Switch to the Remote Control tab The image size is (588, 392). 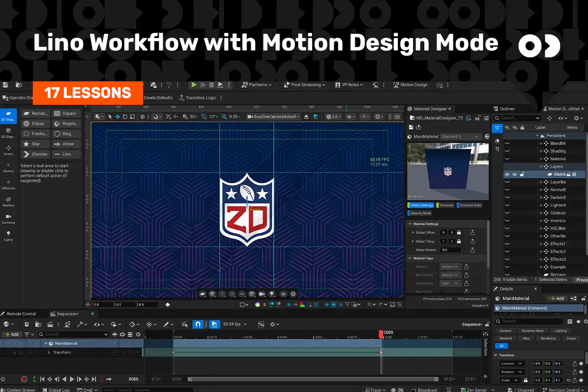click(18, 314)
